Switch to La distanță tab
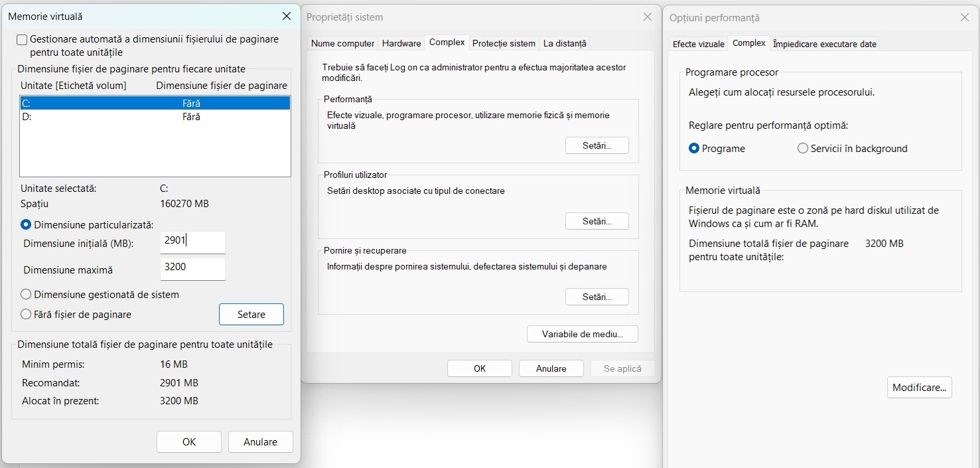The height and width of the screenshot is (468, 980). click(x=565, y=43)
